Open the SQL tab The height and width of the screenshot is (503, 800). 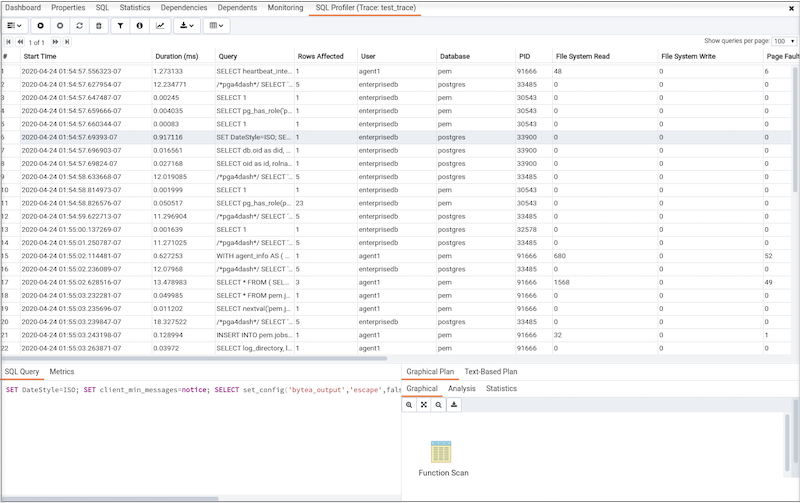pyautogui.click(x=102, y=8)
